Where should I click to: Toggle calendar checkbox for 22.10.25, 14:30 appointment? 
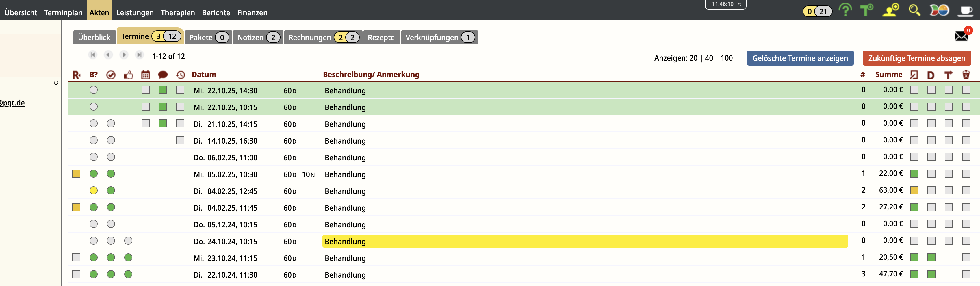coord(146,90)
